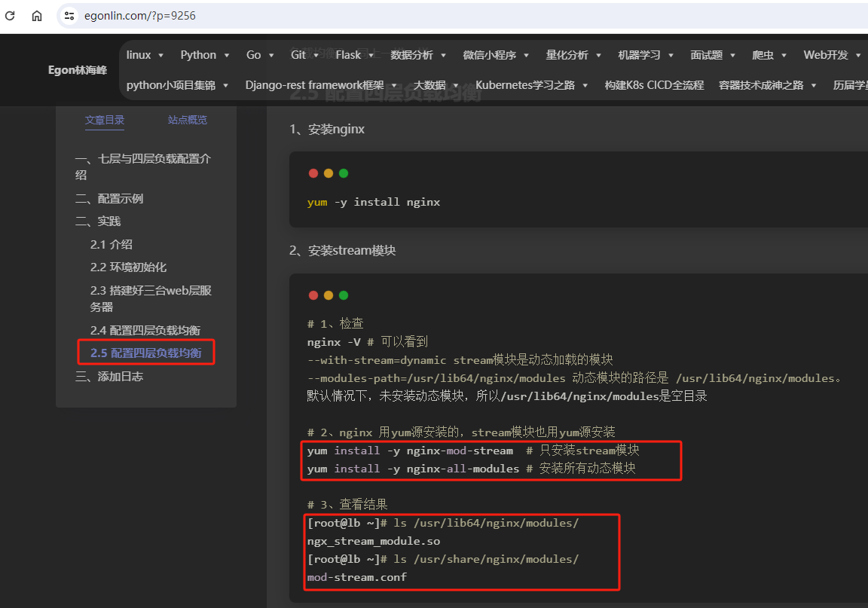
Task: Open the 构建K8s CICD全流程 menu item
Action: point(654,85)
